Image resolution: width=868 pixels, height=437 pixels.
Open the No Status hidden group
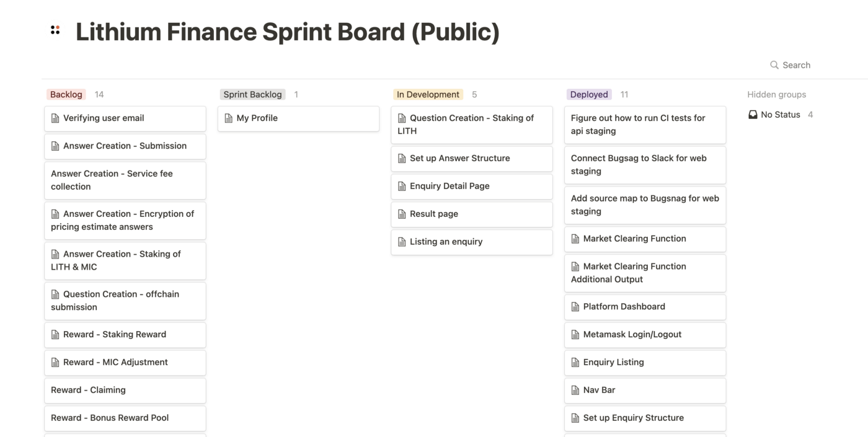[x=781, y=115]
